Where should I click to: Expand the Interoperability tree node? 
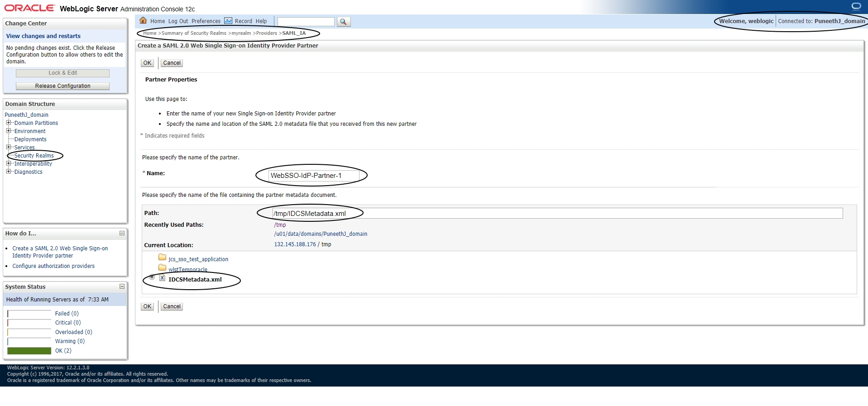pyautogui.click(x=8, y=163)
